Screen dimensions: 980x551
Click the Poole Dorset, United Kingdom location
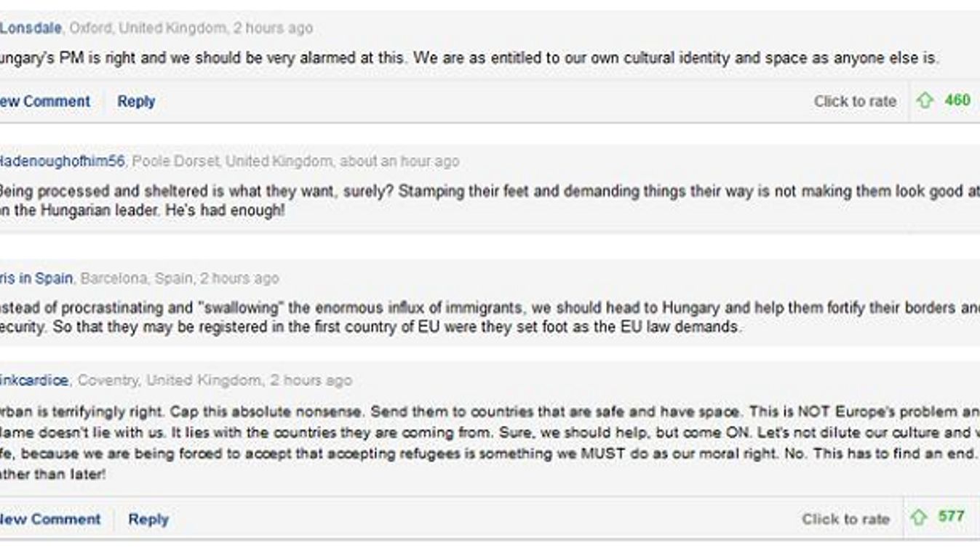[x=233, y=161]
